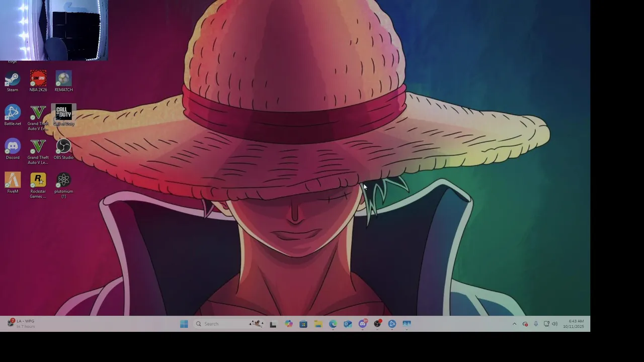Viewport: 644px width, 362px height.
Task: Open the Discord desktop shortcut
Action: click(x=13, y=150)
